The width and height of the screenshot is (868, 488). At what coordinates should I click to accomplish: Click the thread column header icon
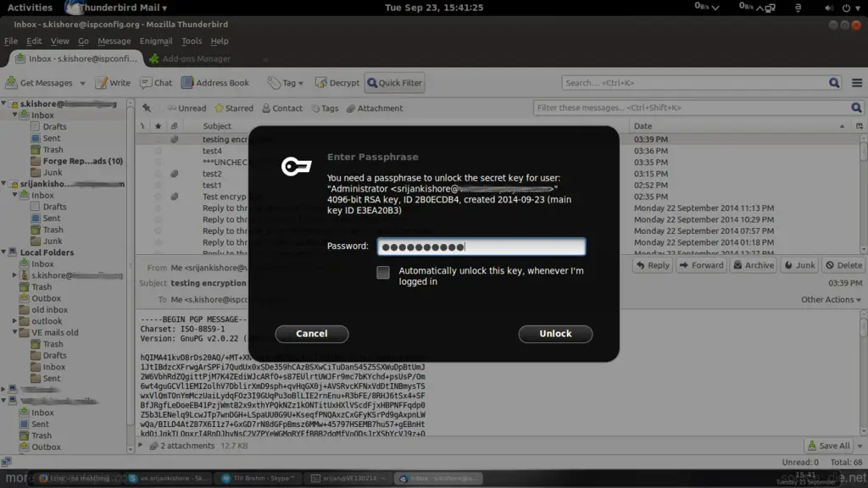[142, 125]
